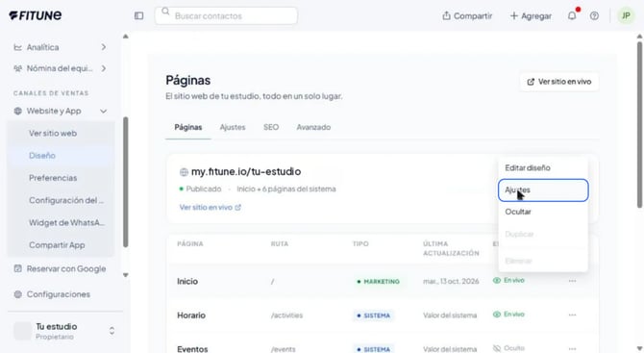Click the Fitune logo
Image resolution: width=644 pixels, height=353 pixels.
coord(36,15)
